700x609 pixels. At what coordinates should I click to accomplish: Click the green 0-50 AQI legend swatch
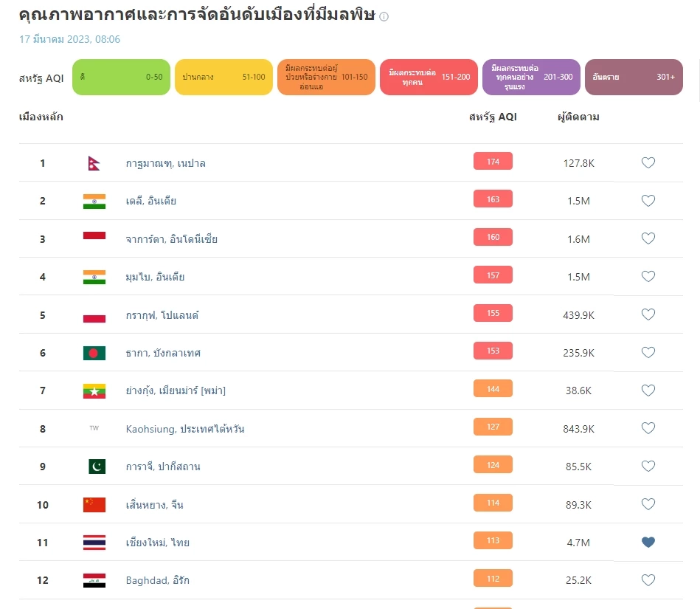click(x=121, y=77)
